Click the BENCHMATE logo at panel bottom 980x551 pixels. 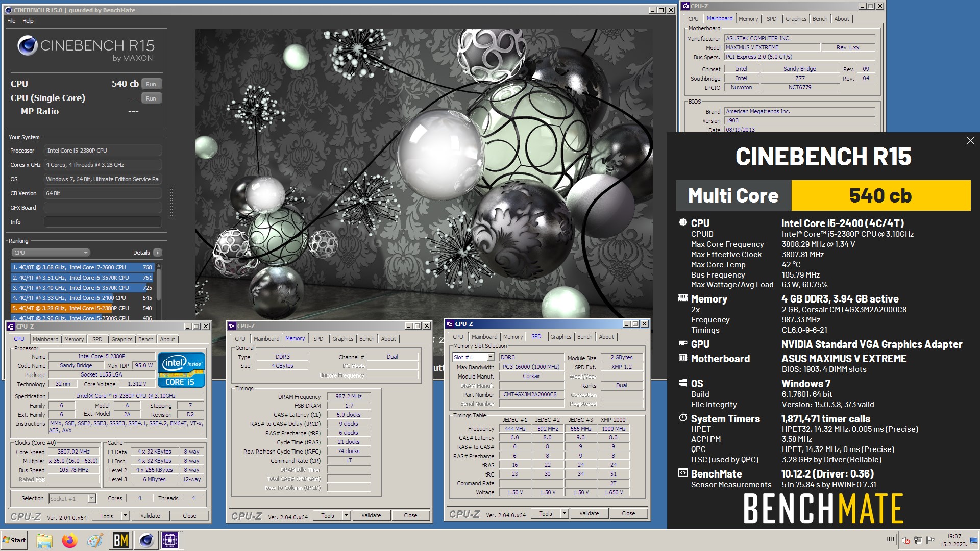pos(823,509)
